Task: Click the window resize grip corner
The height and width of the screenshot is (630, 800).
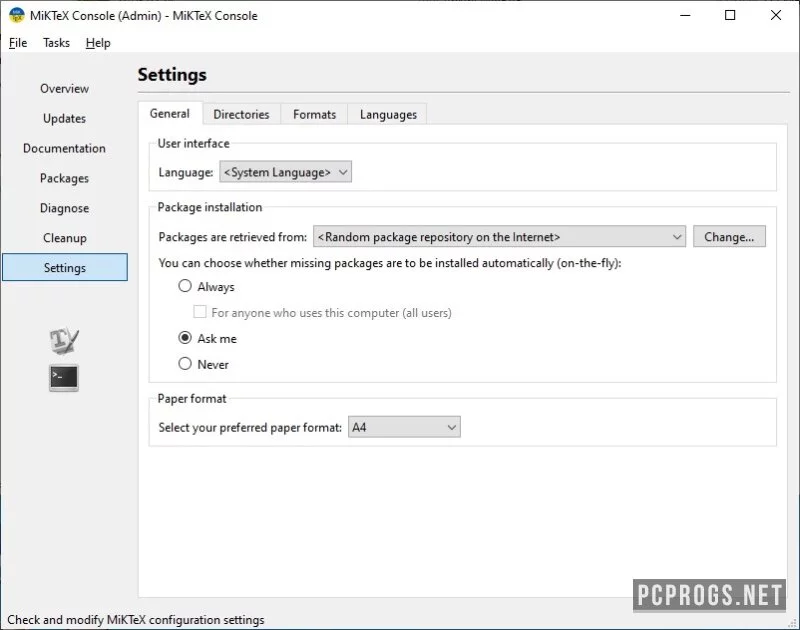Action: 792,622
